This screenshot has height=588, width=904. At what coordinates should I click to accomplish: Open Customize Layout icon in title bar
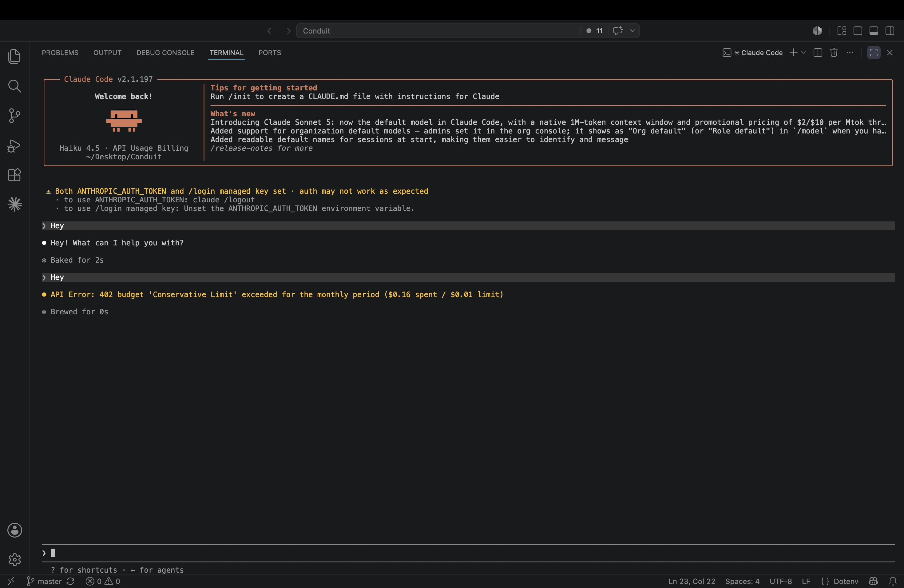click(x=842, y=31)
